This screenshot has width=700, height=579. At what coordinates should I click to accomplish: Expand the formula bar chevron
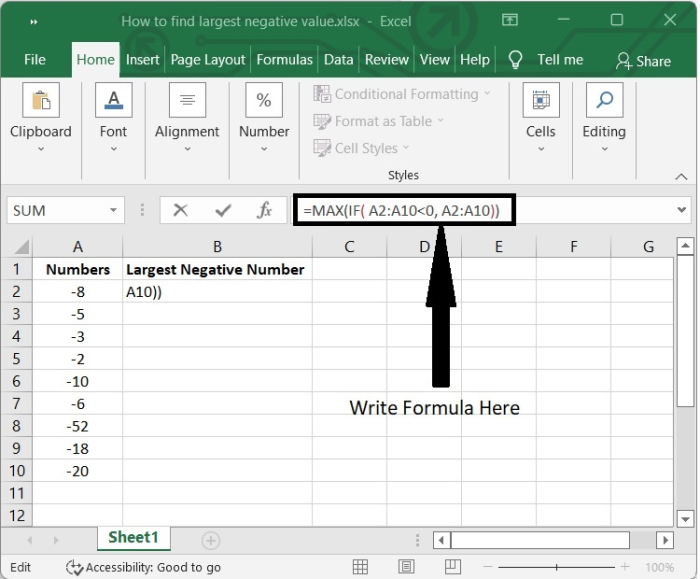(x=683, y=210)
